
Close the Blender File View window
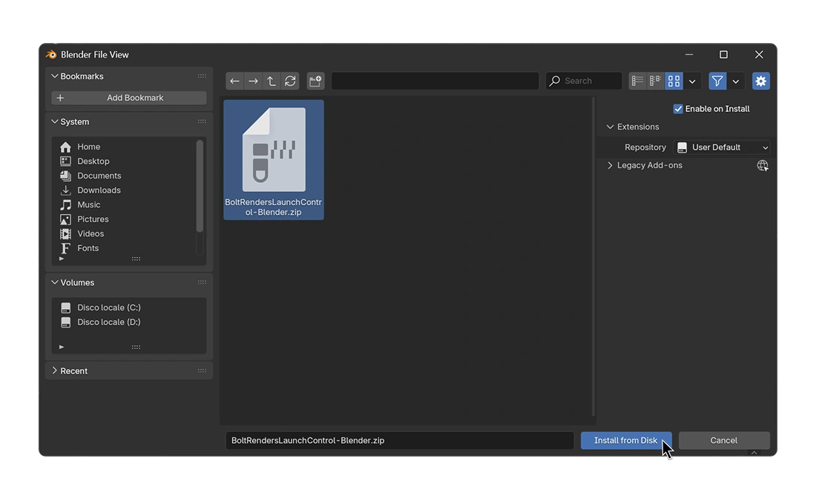click(759, 55)
